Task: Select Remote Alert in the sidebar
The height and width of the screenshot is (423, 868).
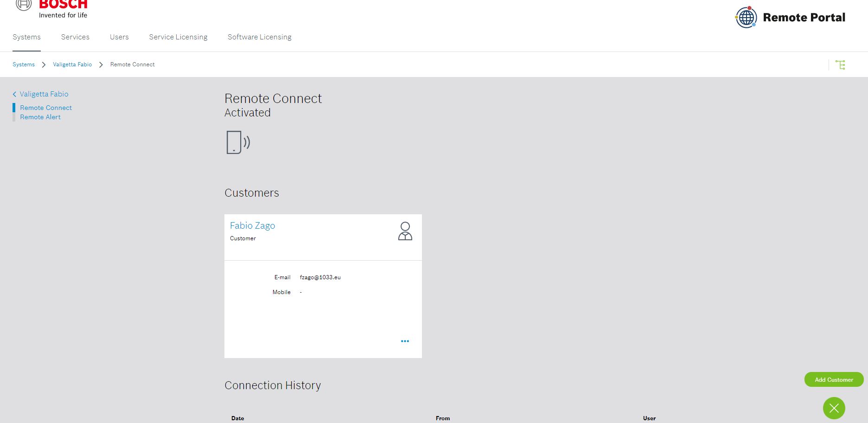Action: (40, 117)
